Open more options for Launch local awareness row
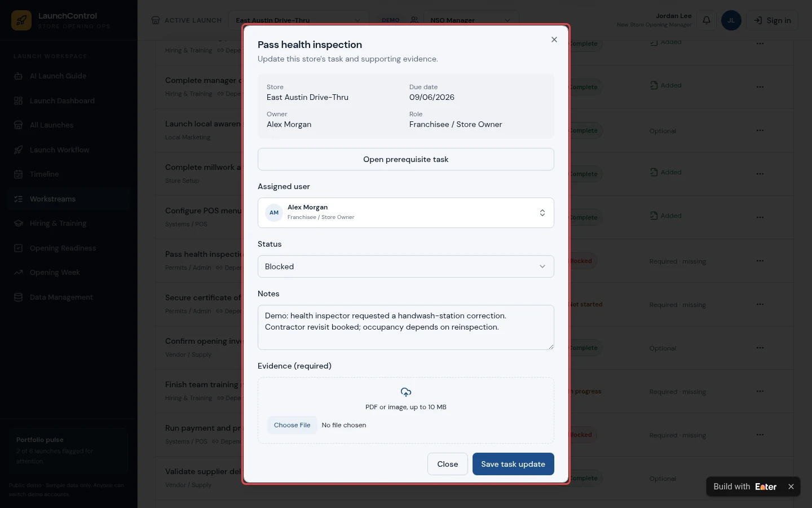This screenshot has height=508, width=812. tap(760, 130)
